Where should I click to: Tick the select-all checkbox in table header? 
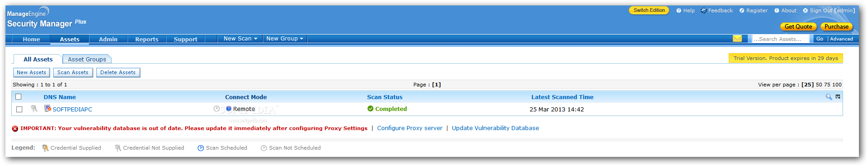coord(19,97)
